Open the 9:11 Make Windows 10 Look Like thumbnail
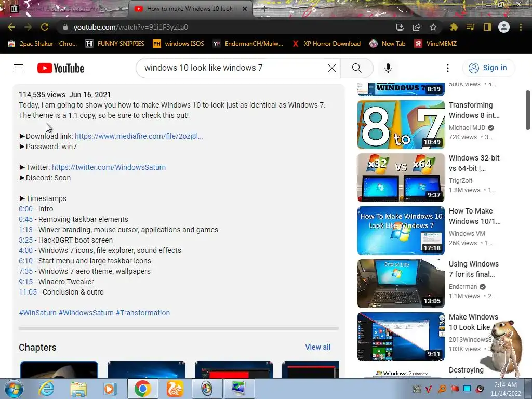The height and width of the screenshot is (399, 532). tap(401, 336)
